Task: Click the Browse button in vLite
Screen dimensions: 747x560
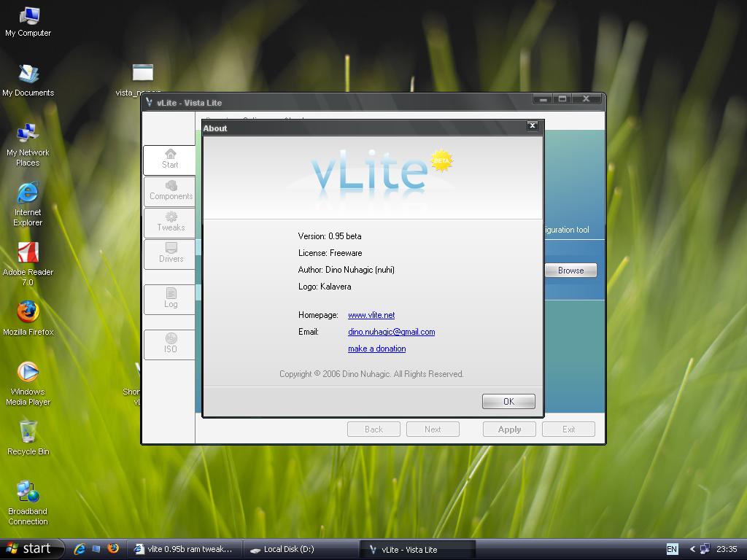Action: pos(570,271)
